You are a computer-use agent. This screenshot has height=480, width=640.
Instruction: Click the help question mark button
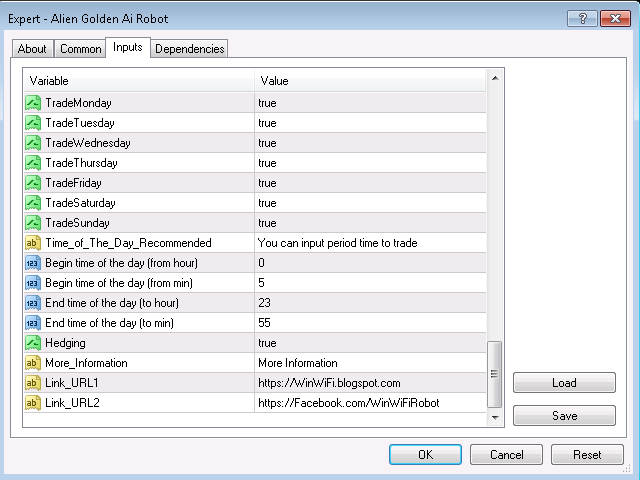(x=582, y=19)
